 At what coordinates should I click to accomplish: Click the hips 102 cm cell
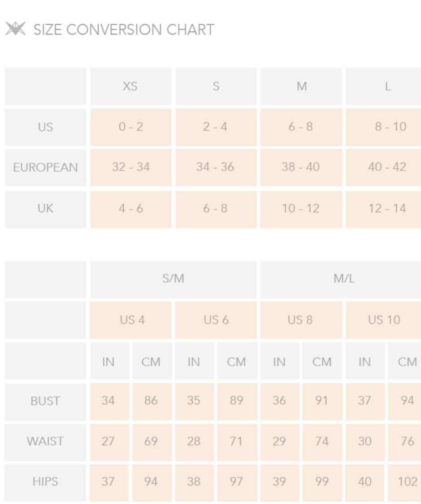tap(404, 482)
